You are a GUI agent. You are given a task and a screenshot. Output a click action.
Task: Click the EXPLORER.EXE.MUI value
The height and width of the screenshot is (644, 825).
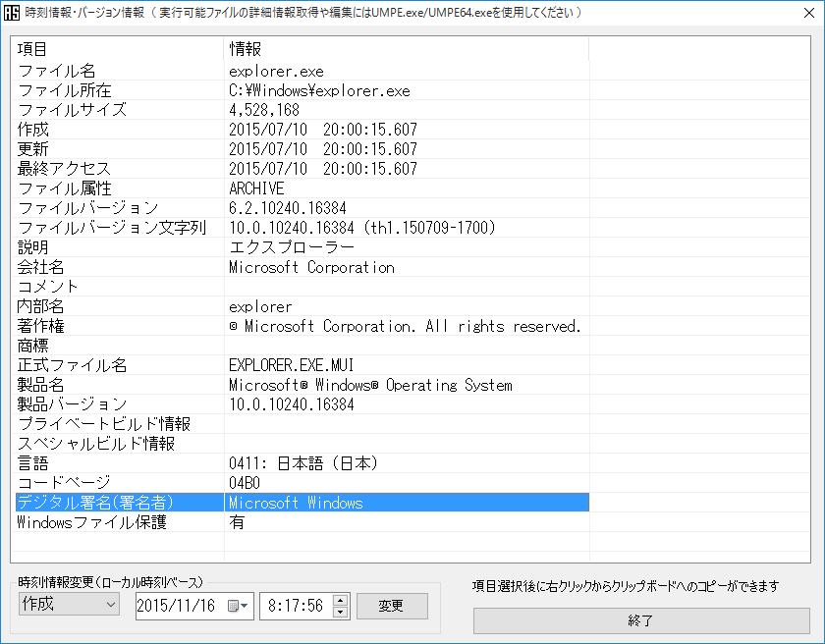[291, 365]
